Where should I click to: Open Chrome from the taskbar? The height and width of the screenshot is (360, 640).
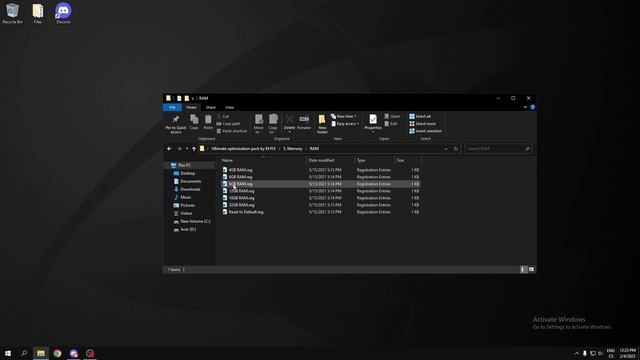click(x=57, y=353)
